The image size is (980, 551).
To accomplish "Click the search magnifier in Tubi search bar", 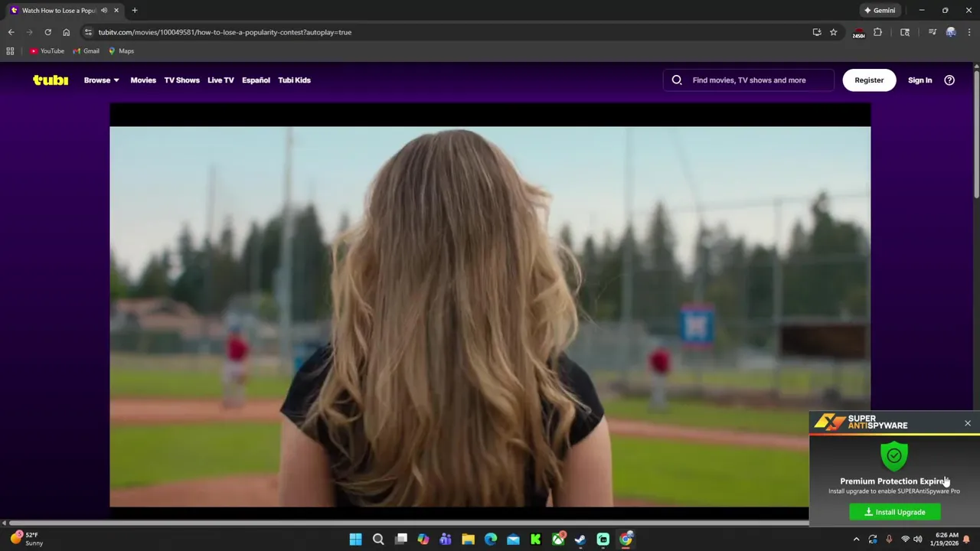I will 677,80.
